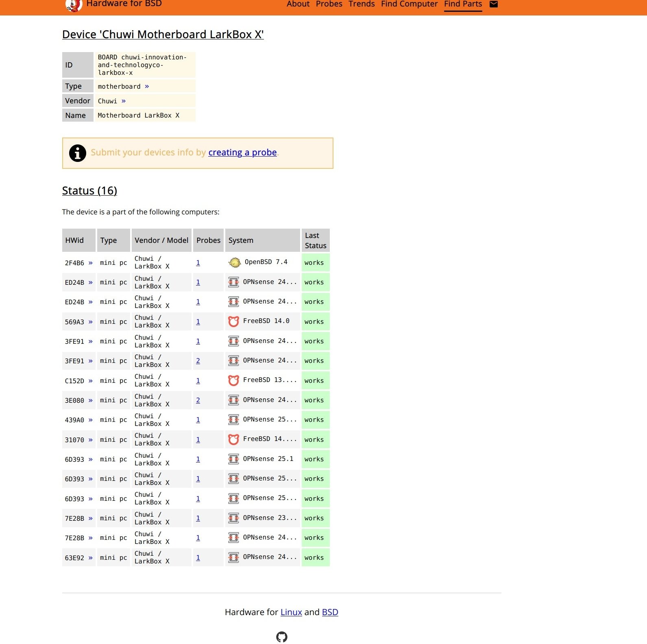The width and height of the screenshot is (647, 644).
Task: Click the OPNsense 25.1 system icon
Action: point(233,459)
